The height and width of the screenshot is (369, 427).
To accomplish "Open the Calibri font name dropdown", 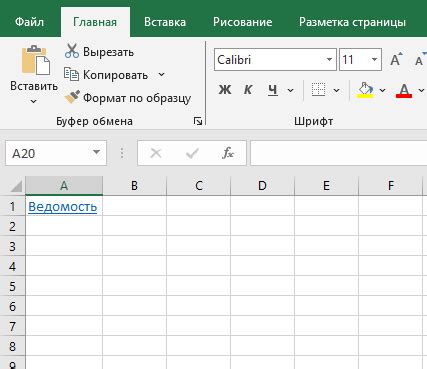I will coord(329,60).
